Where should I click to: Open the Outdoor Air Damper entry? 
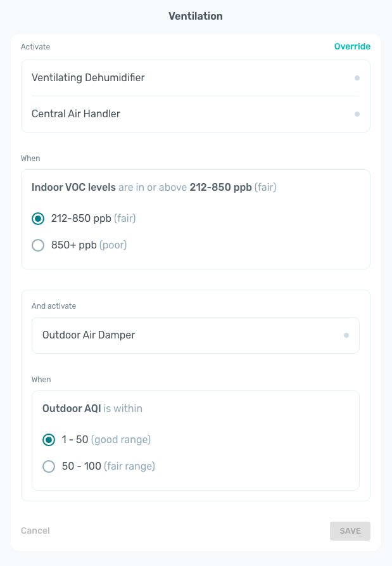coord(196,335)
